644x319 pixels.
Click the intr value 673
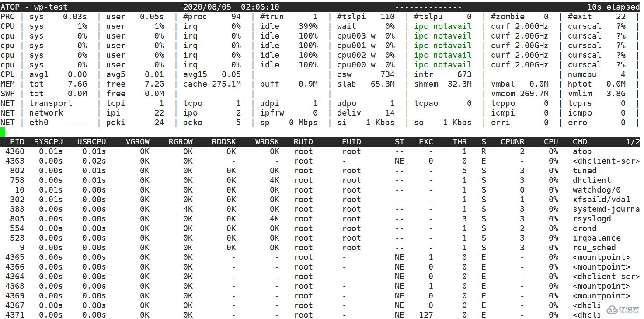point(464,74)
